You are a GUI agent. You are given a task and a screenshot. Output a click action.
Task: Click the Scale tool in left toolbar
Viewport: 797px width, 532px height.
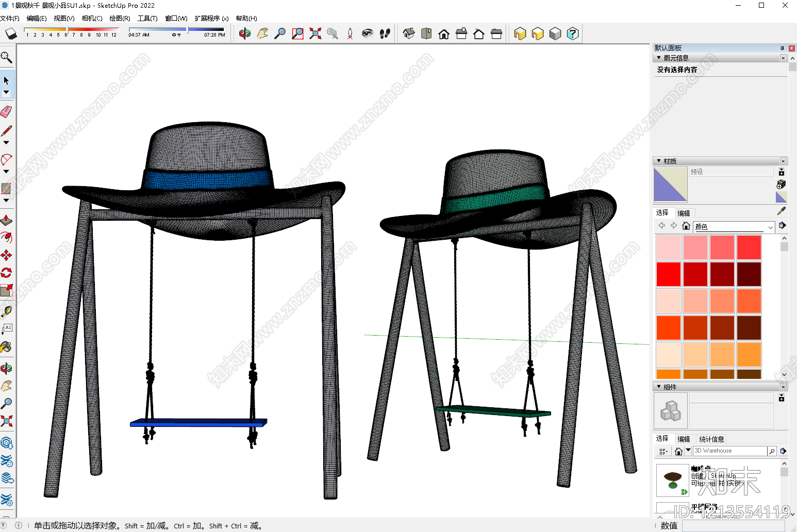[x=7, y=290]
